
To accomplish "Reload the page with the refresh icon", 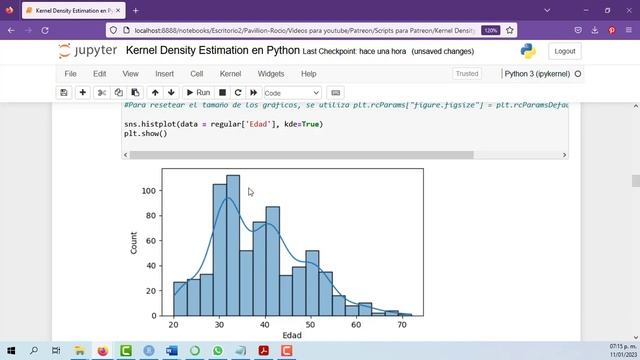I will 45,30.
